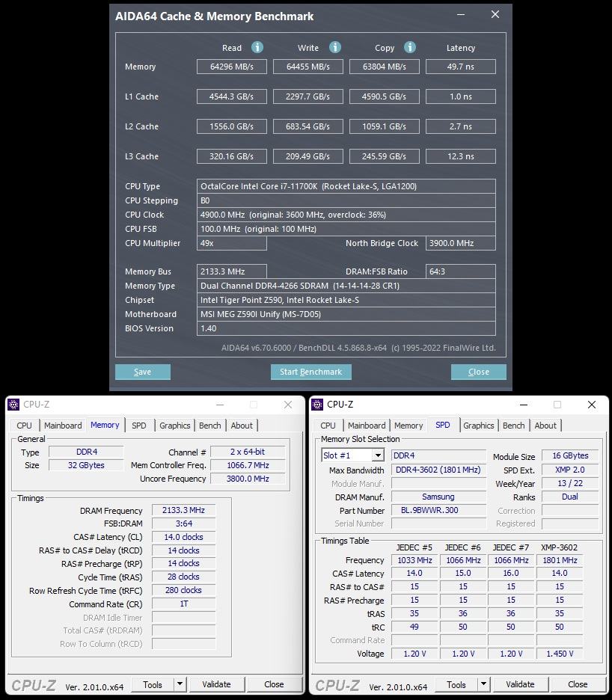Image resolution: width=612 pixels, height=700 pixels.
Task: Click Memory Type field DDR4-4266 SDRAM
Action: pos(346,286)
